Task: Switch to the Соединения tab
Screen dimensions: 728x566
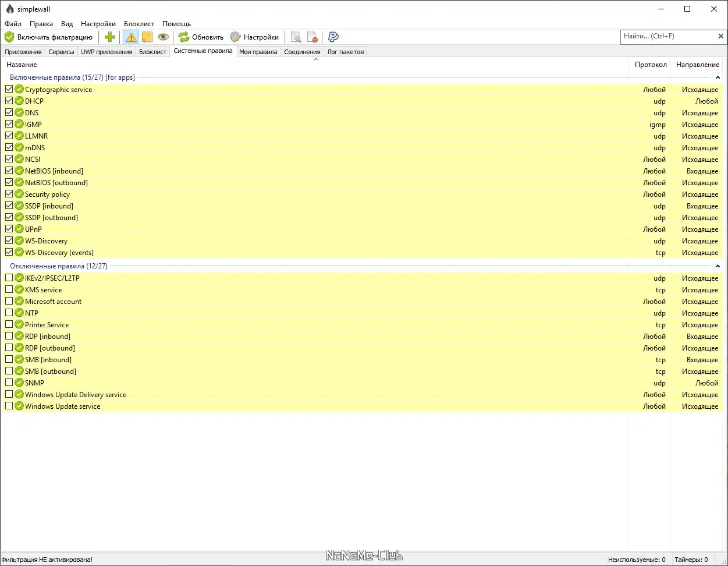Action: pyautogui.click(x=302, y=52)
